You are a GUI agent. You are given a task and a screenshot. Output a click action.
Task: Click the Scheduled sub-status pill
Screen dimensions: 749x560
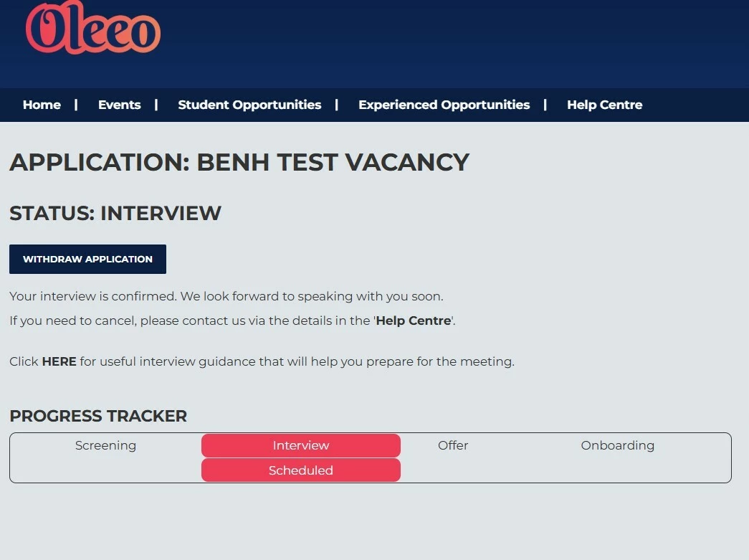pos(300,470)
